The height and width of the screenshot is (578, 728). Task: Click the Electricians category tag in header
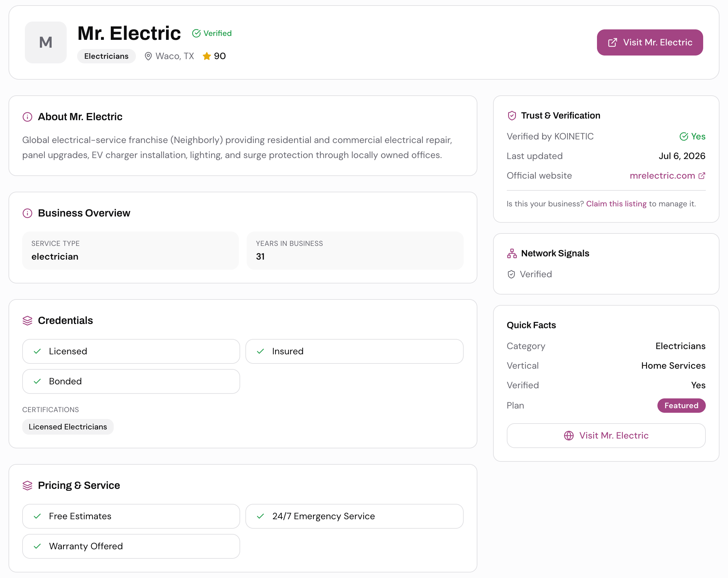[107, 56]
